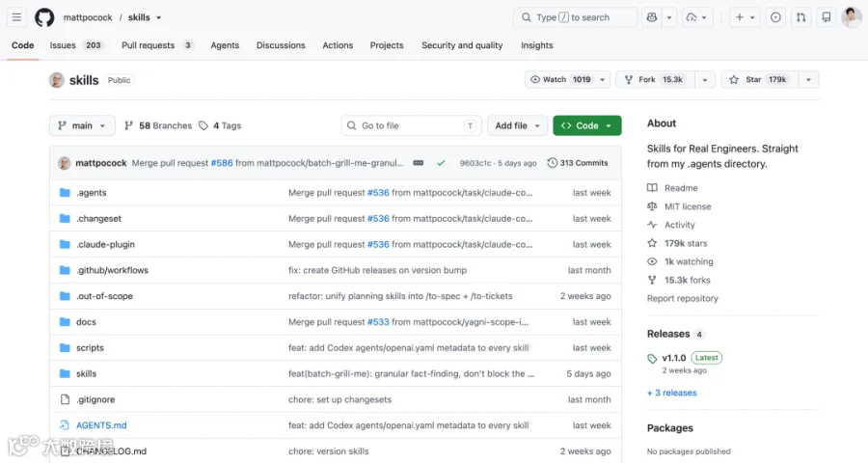868x463 pixels.
Task: Open the green Code dropdown button
Action: pyautogui.click(x=586, y=125)
